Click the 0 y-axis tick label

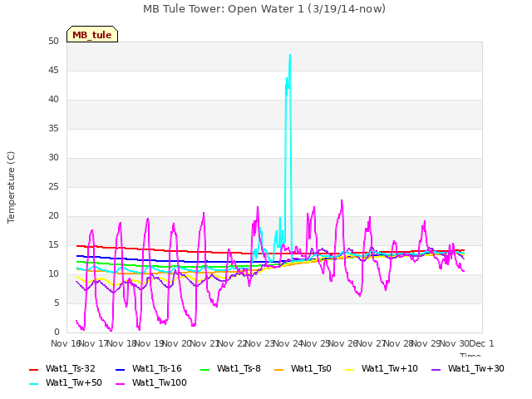pyautogui.click(x=57, y=332)
